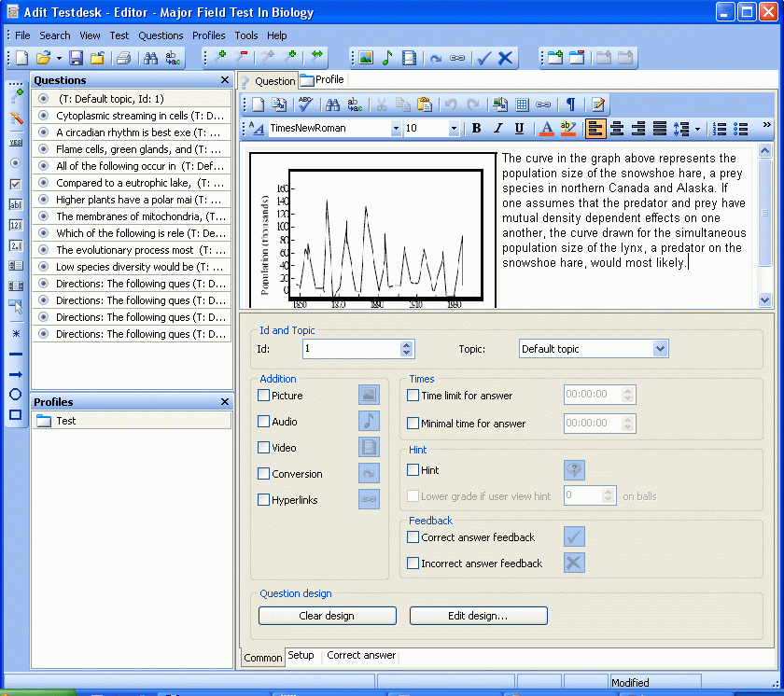Align text left

click(x=595, y=129)
